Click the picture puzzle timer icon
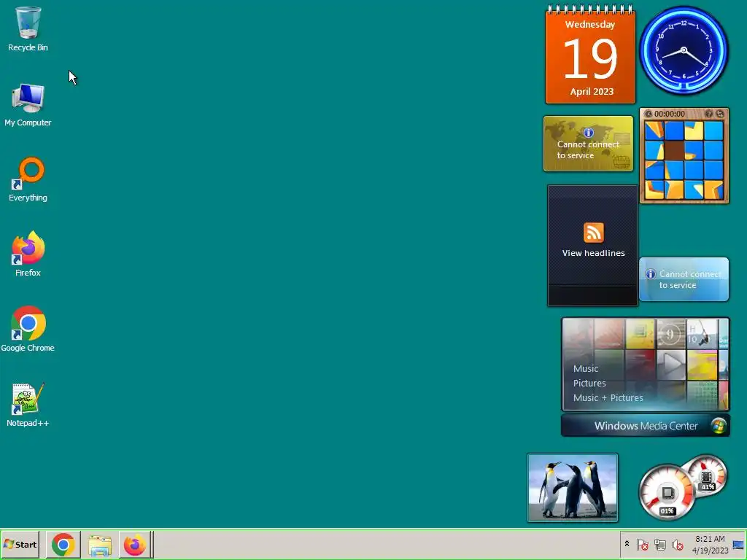This screenshot has height=560, width=747. pos(649,114)
